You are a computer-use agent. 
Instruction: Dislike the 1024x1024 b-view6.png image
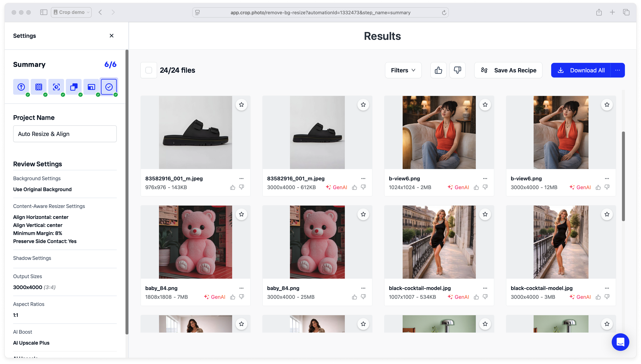pos(485,187)
